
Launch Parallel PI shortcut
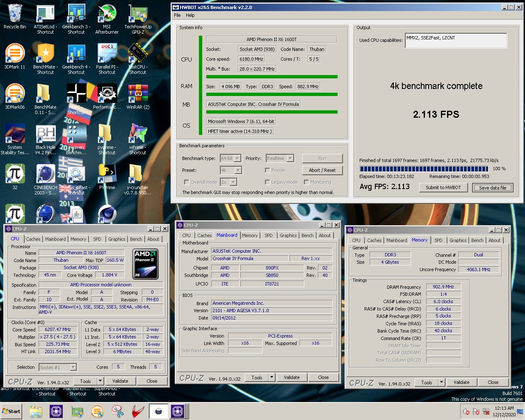tap(107, 59)
